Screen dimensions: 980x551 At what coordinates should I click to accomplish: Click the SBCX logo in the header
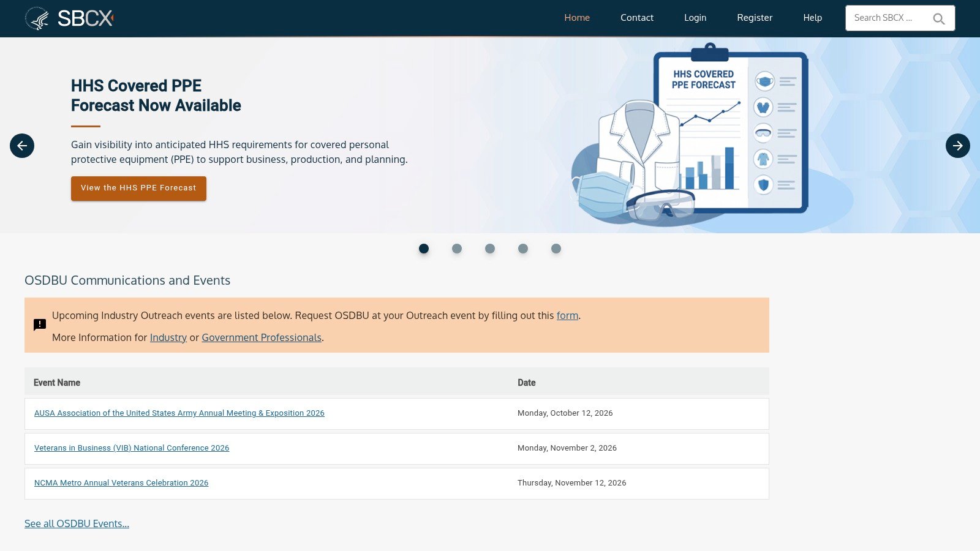69,18
